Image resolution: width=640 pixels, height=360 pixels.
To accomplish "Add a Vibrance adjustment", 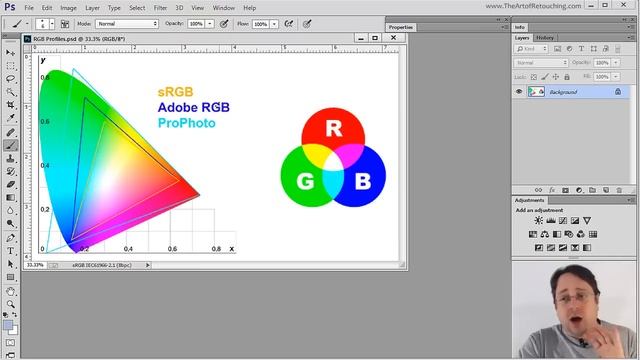I will tap(587, 220).
